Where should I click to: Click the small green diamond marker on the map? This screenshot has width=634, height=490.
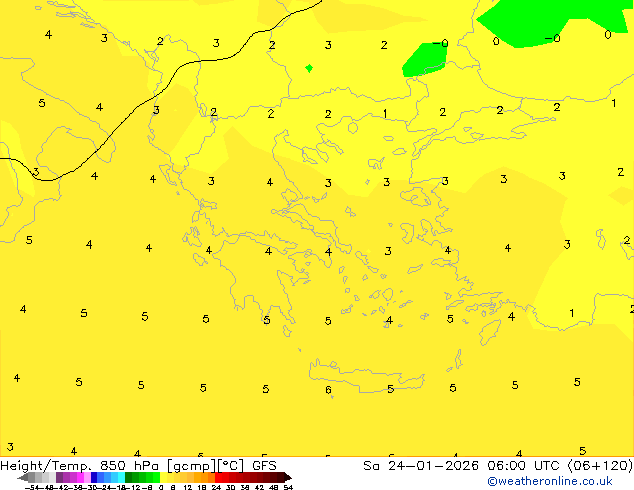click(309, 68)
